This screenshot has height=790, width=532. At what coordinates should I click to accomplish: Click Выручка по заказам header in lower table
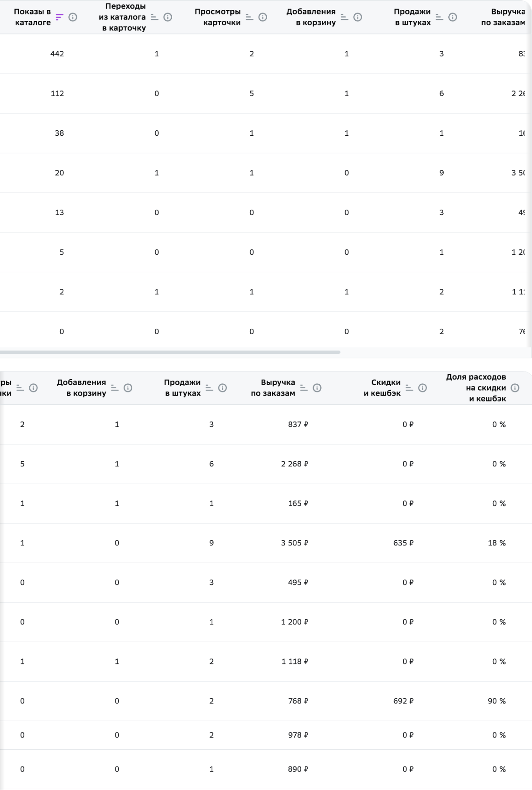point(273,388)
